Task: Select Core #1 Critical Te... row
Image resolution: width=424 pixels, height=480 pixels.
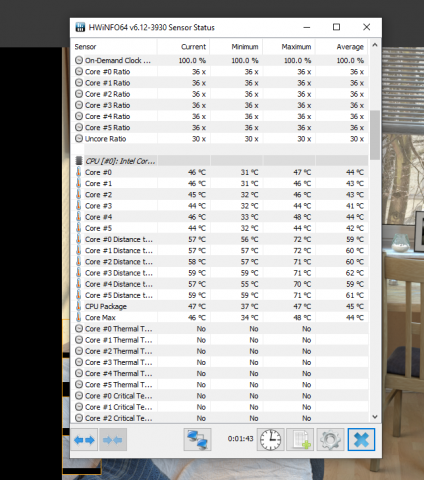Action: click(220, 407)
